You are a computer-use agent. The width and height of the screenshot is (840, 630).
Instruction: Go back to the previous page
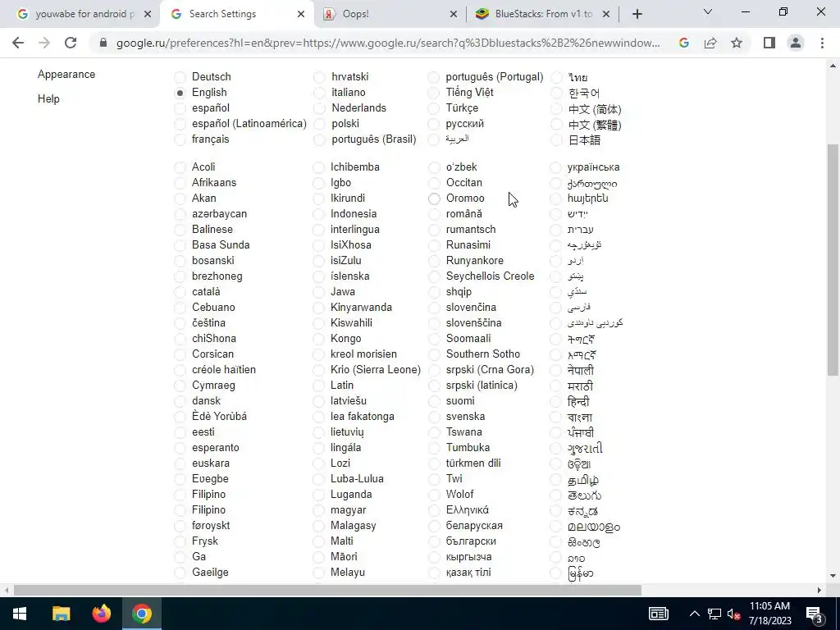18,43
